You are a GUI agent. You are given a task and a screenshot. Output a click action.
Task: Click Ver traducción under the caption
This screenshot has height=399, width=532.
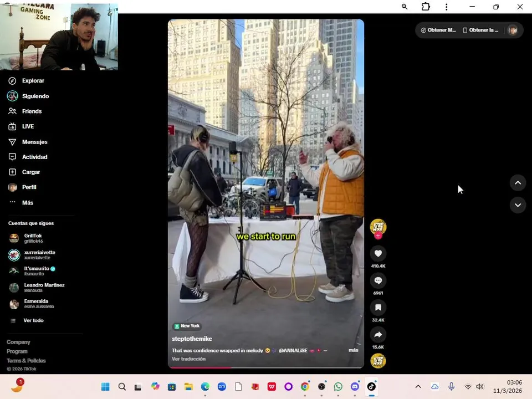tap(188, 359)
